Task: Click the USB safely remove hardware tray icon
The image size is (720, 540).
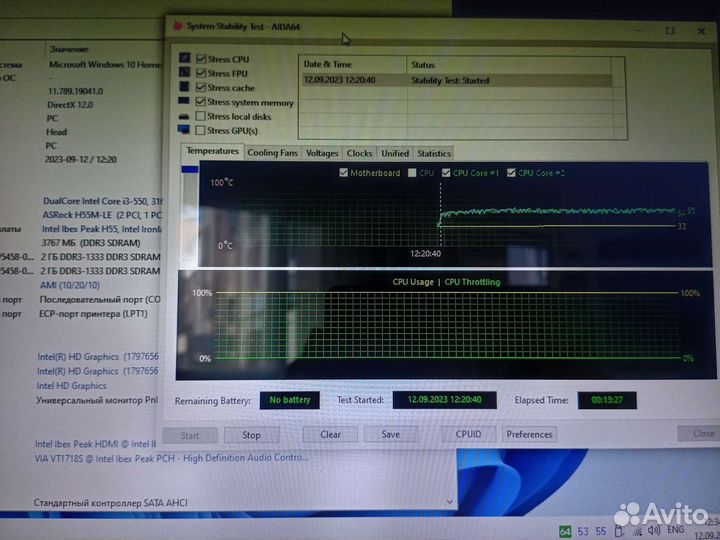Action: click(x=619, y=531)
